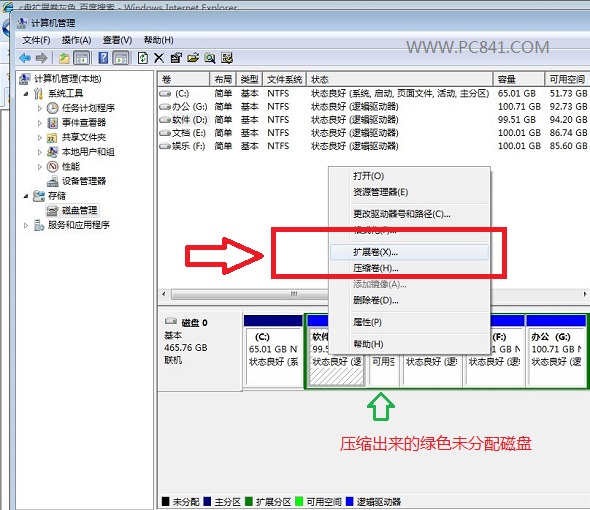Click the Local Users and Groups icon
Image resolution: width=590 pixels, height=510 pixels.
52,152
